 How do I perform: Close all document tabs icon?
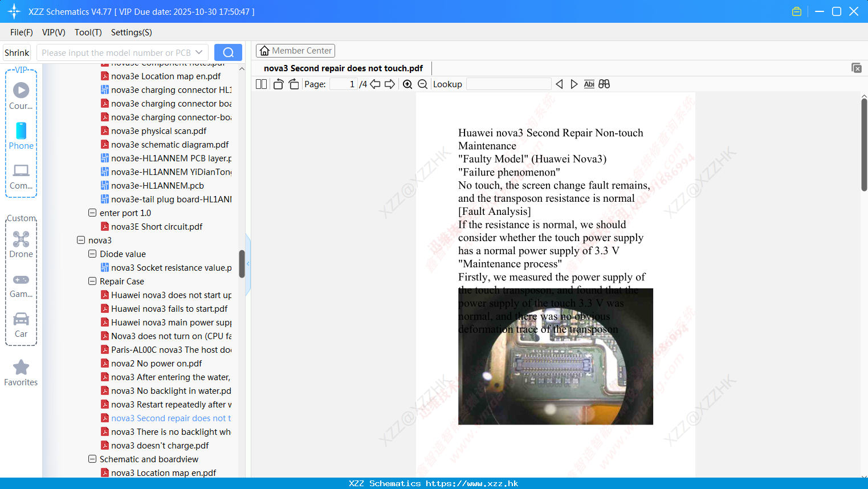(857, 68)
